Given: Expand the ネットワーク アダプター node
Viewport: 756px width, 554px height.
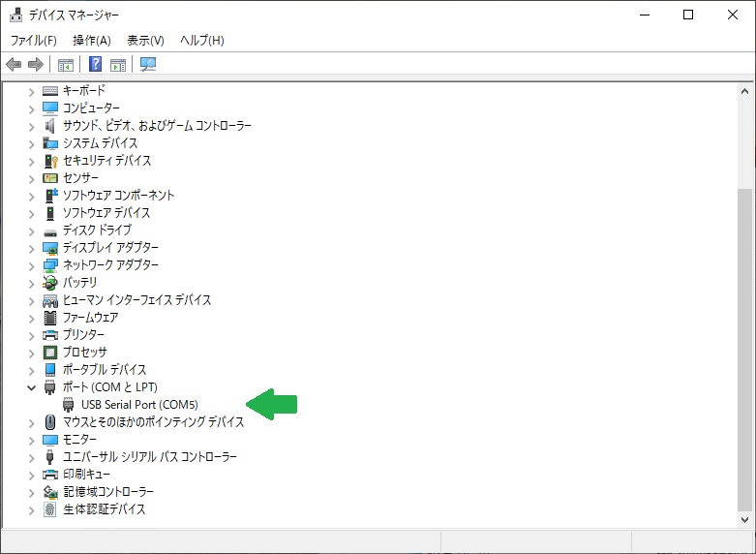Looking at the screenshot, I should point(31,266).
